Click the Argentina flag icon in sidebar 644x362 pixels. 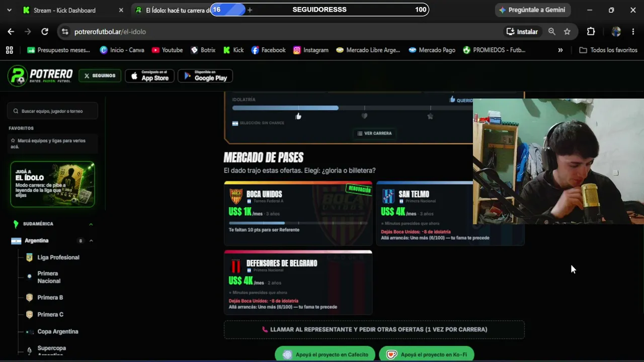pyautogui.click(x=16, y=241)
